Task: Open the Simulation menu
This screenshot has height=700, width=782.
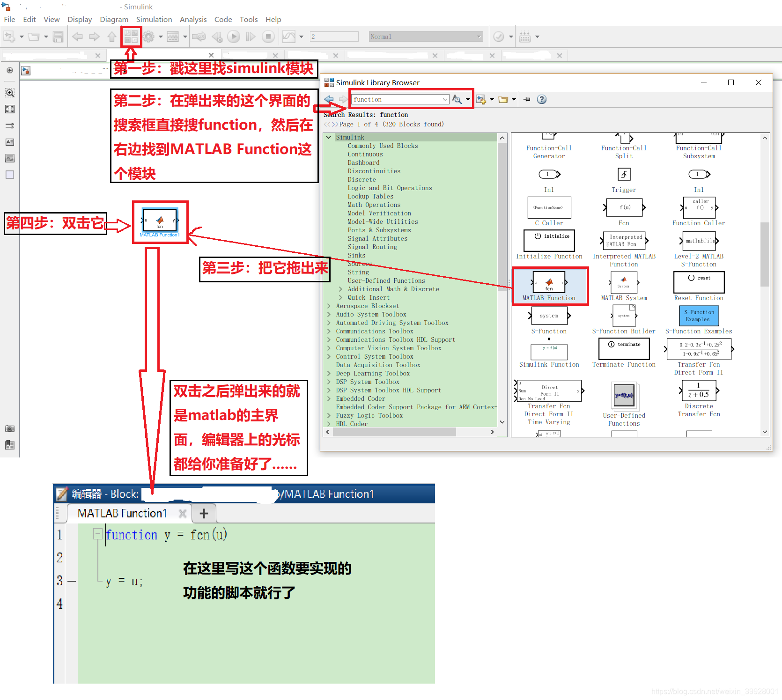Action: [154, 19]
